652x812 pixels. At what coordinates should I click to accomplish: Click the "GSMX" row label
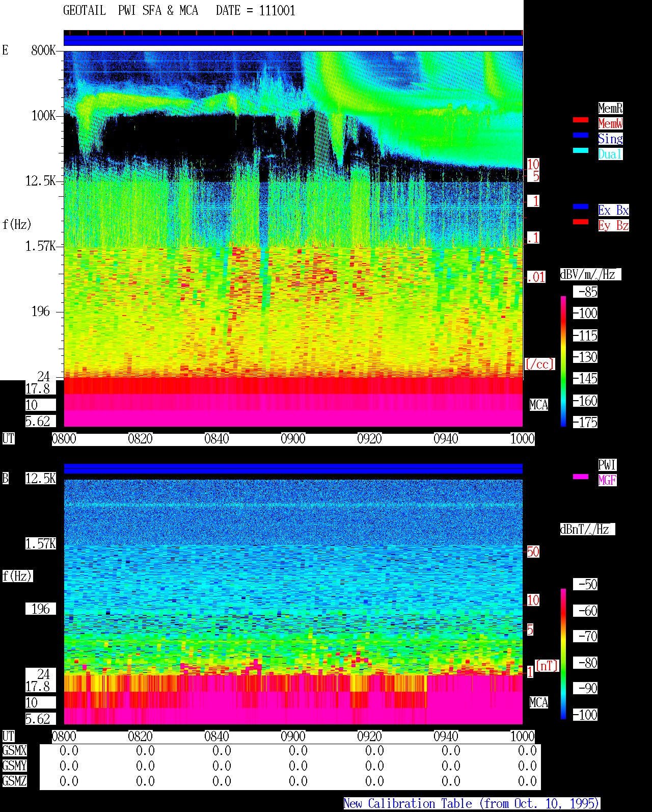[14, 751]
